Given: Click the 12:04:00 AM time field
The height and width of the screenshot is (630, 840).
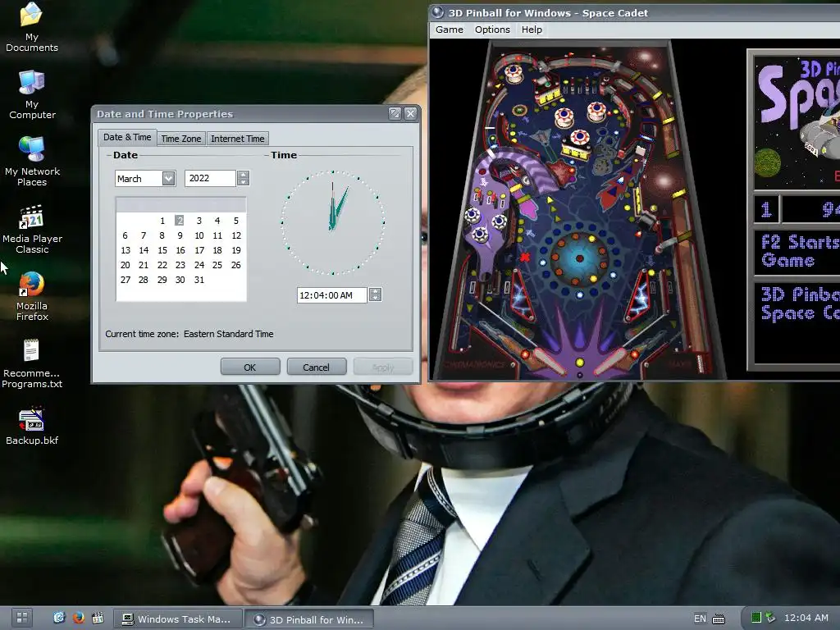Looking at the screenshot, I should pyautogui.click(x=331, y=295).
